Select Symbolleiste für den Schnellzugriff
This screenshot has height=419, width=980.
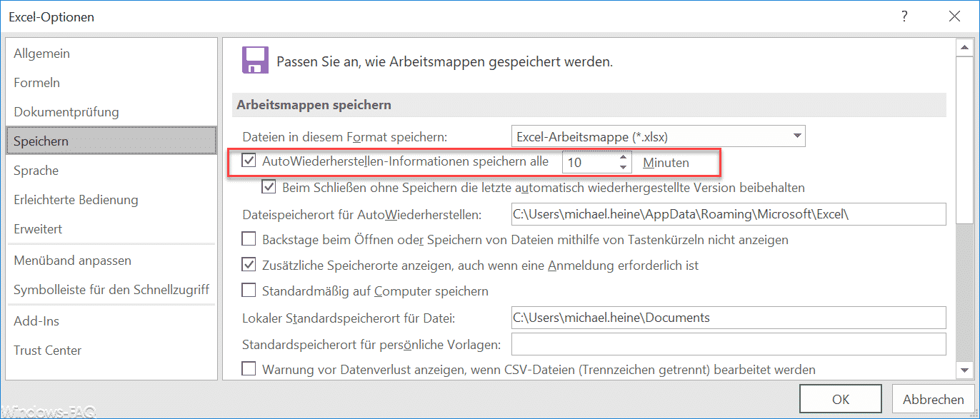pyautogui.click(x=111, y=290)
